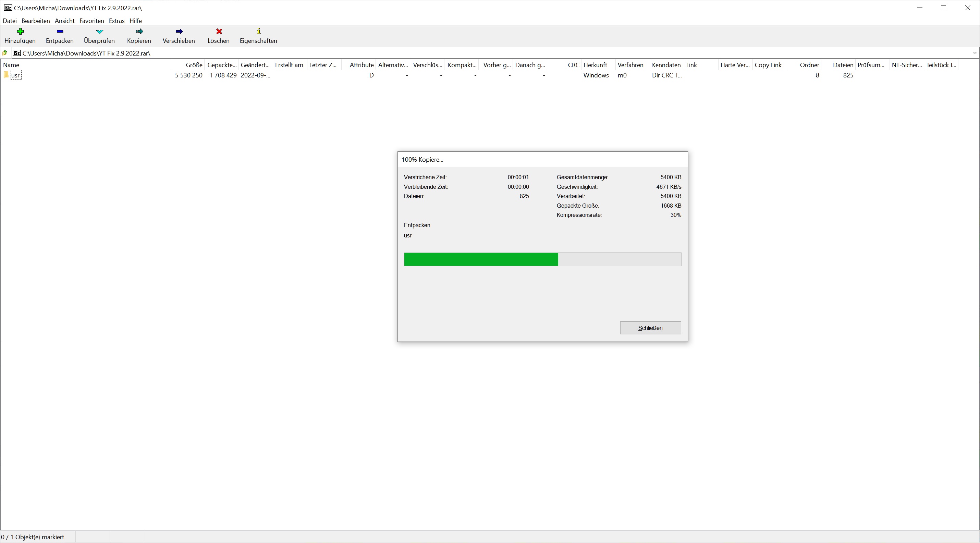Open the Datei menu
The image size is (980, 543).
(10, 21)
